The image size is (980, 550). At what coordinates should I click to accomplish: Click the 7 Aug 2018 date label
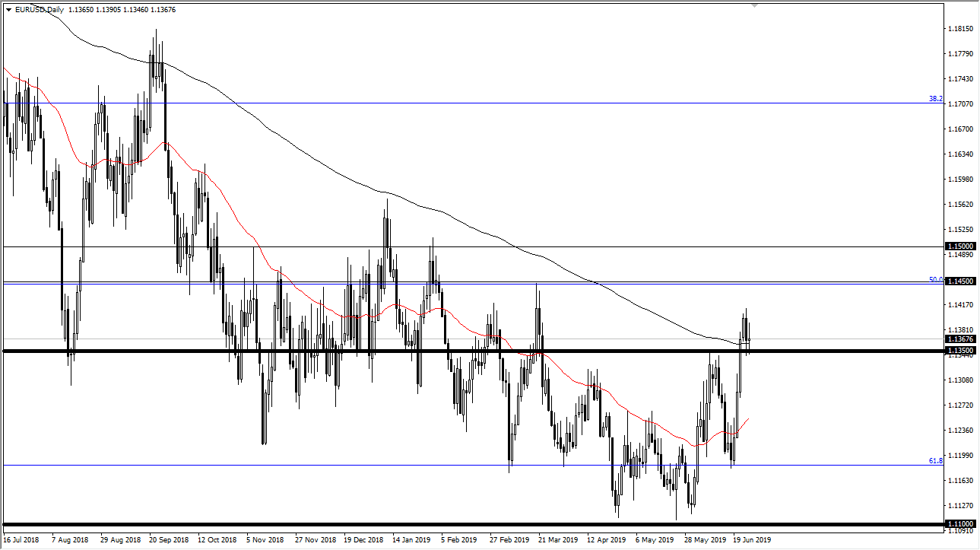click(71, 539)
